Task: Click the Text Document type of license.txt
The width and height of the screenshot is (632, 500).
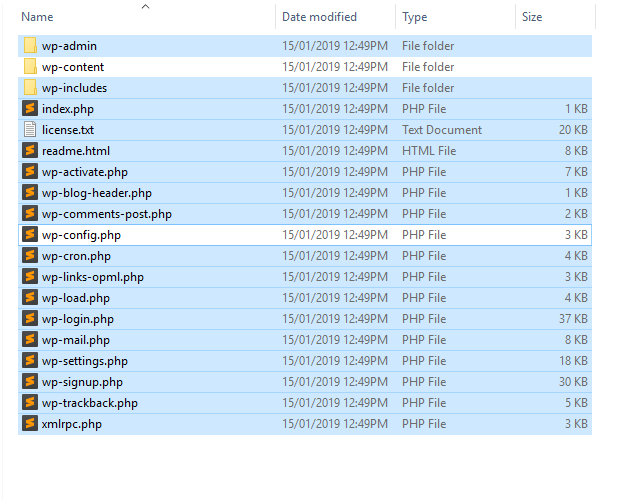Action: 442,130
